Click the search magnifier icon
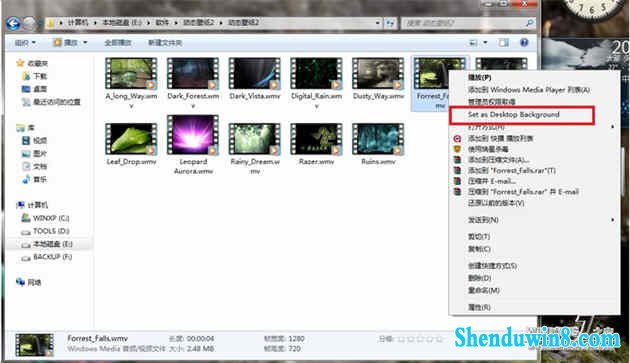Image resolution: width=630 pixels, height=363 pixels. (x=530, y=23)
